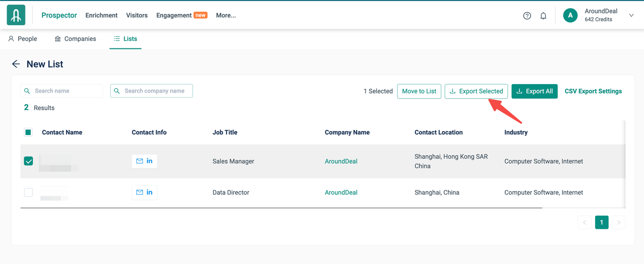Click the Search company name field
The image size is (644, 264).
pos(151,91)
